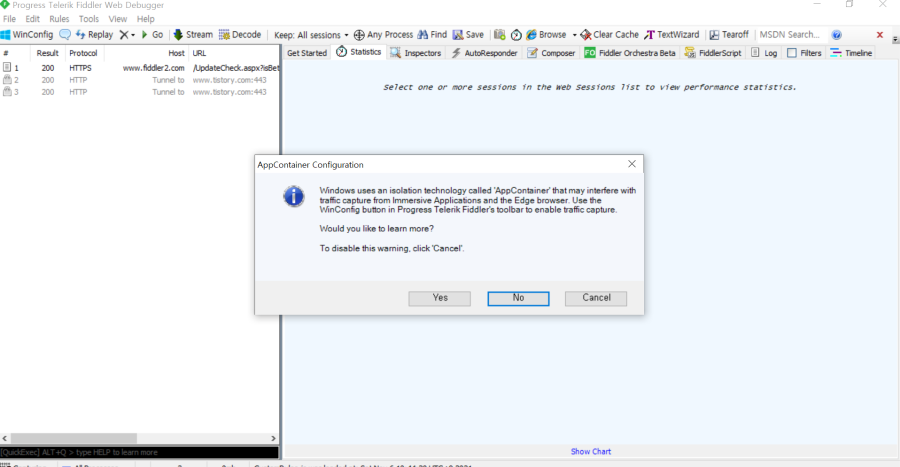Viewport: 900px width, 467px height.
Task: Click Cancel in AppContainer dialog
Action: [596, 298]
